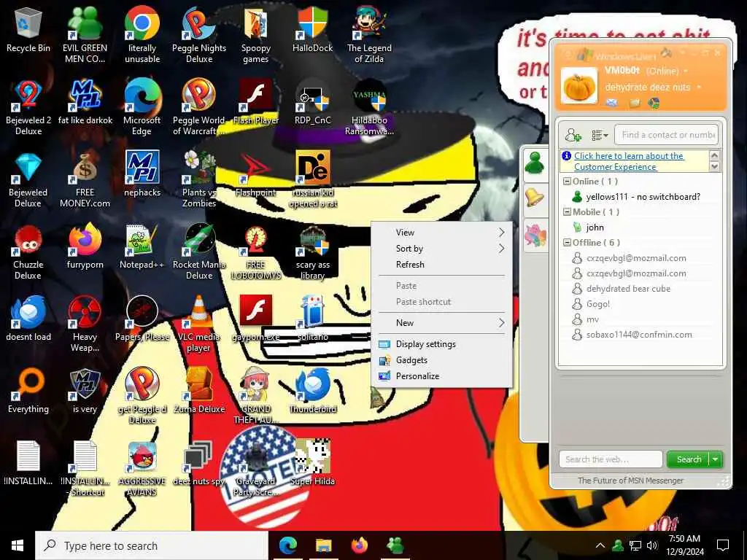Open the status dropdown next to VM0b0t (Online)

[686, 71]
